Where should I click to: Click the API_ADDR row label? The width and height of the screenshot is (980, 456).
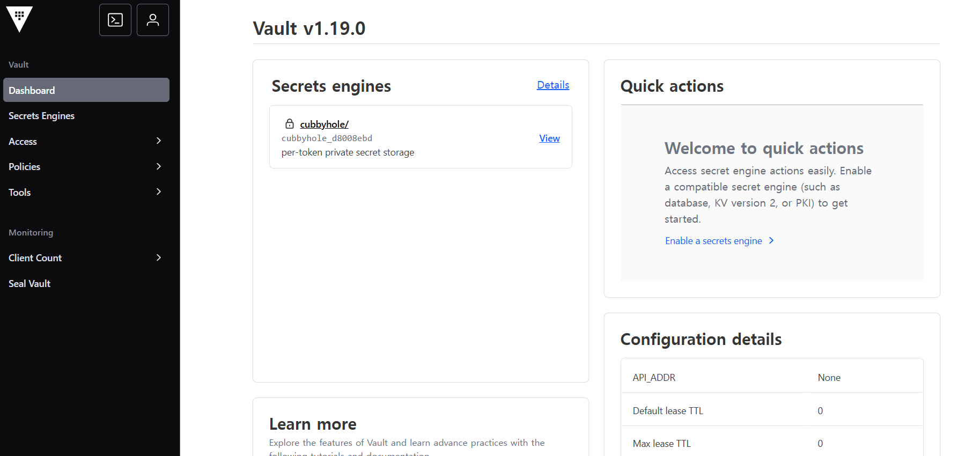coord(654,378)
